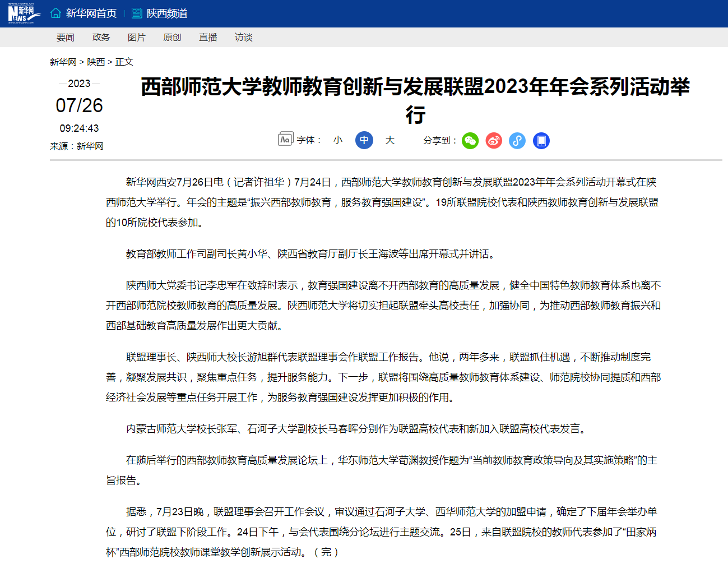This screenshot has width=728, height=573.
Task: Open the mobile phone share icon
Action: [541, 140]
